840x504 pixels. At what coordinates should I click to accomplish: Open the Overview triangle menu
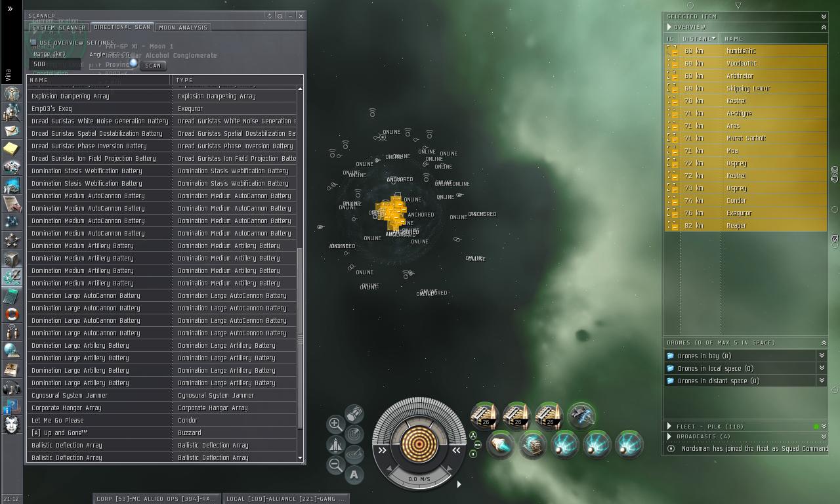[x=669, y=27]
